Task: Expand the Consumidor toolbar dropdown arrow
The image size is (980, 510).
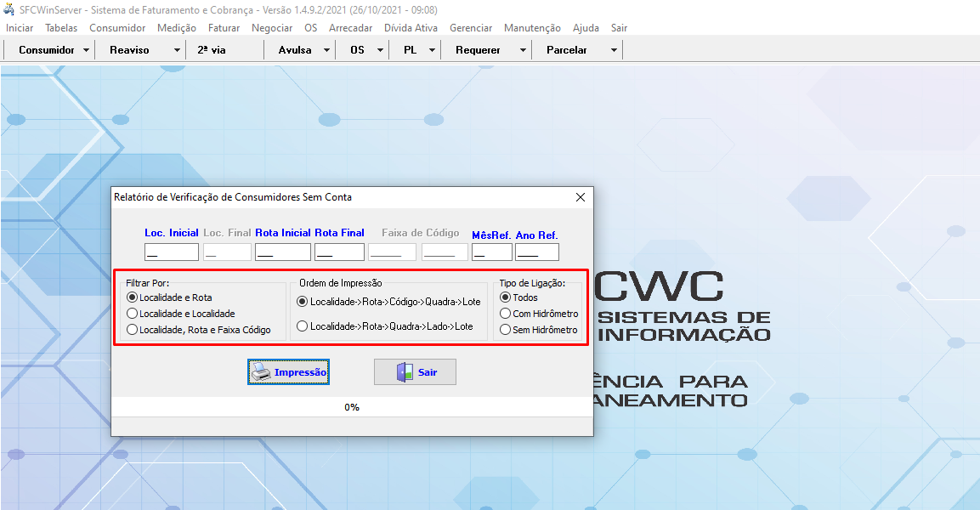Action: 86,50
